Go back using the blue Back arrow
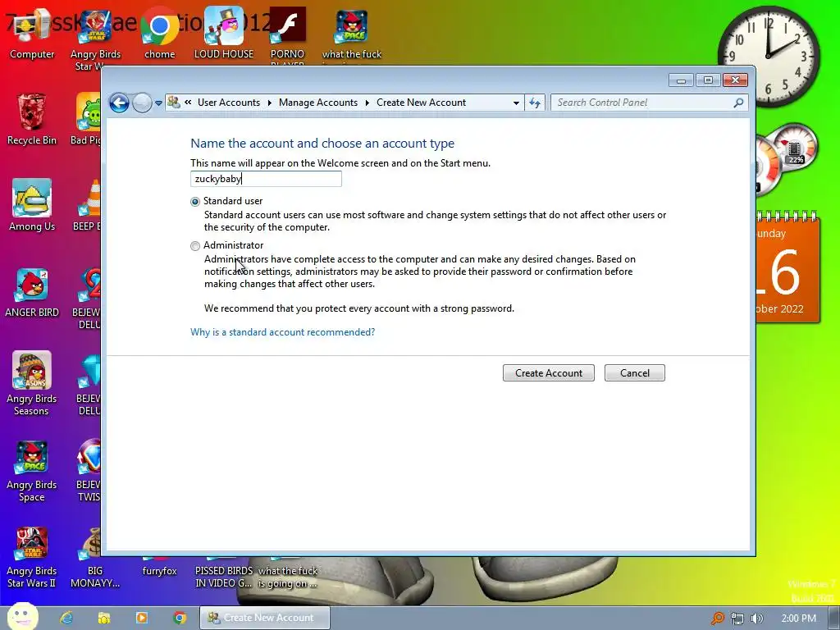840x630 pixels. 119,103
